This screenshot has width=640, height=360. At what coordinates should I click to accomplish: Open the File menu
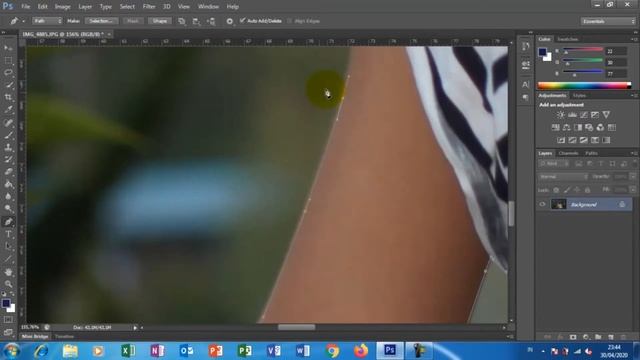point(26,7)
